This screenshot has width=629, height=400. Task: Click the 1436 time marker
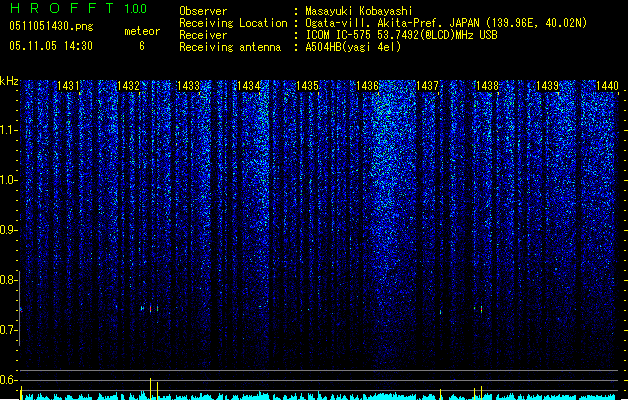(367, 86)
